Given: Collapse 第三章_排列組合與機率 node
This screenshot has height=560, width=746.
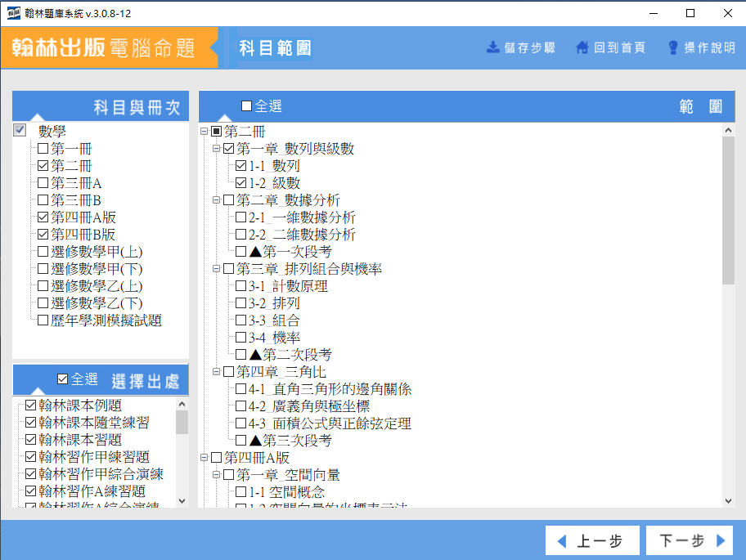Looking at the screenshot, I should 217,269.
